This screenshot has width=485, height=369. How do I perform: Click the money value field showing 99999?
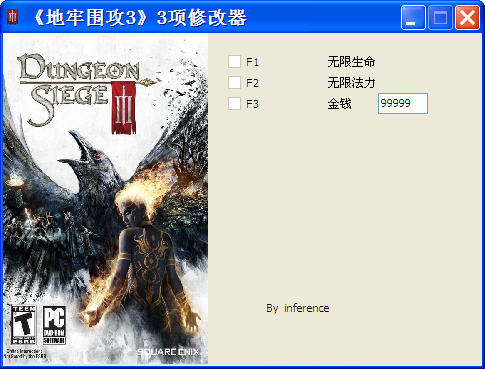coord(403,103)
